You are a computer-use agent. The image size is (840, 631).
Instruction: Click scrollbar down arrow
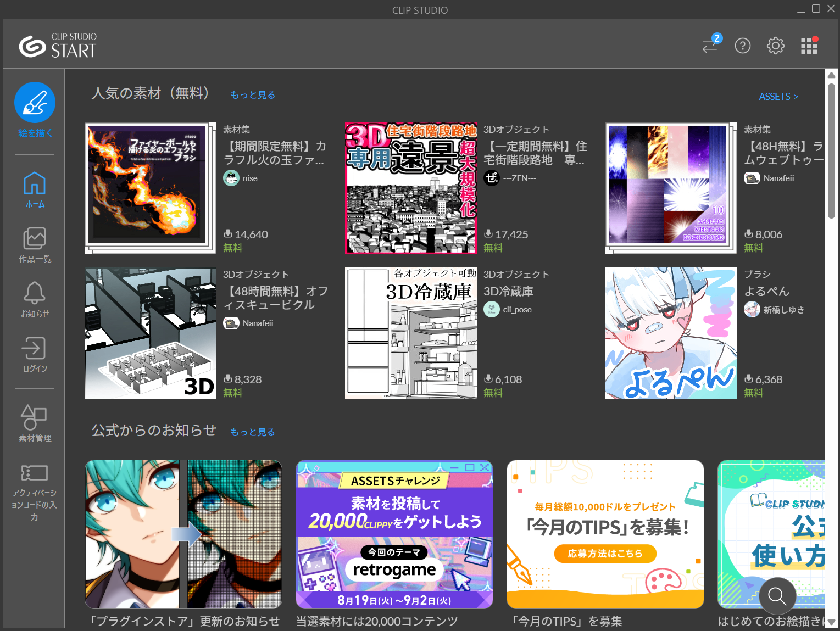(x=832, y=622)
